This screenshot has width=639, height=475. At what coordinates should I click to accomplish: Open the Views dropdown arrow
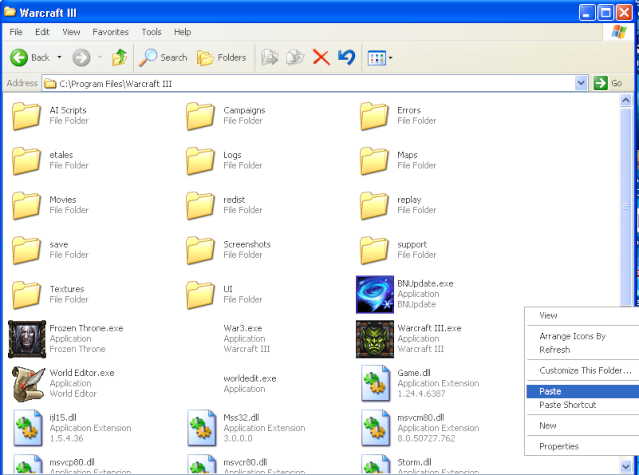click(x=390, y=58)
